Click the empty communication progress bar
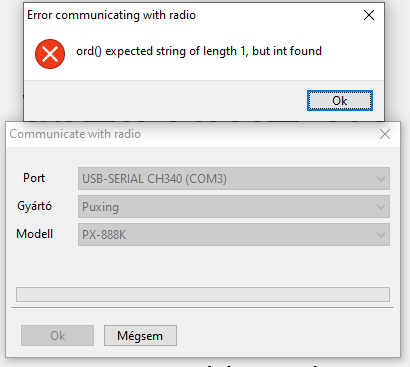 pos(203,294)
